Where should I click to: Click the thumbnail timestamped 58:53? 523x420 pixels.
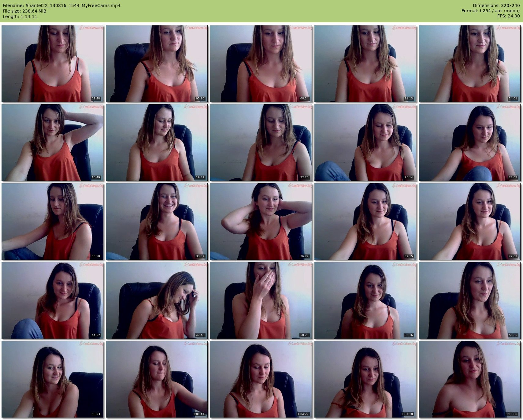pyautogui.click(x=52, y=379)
